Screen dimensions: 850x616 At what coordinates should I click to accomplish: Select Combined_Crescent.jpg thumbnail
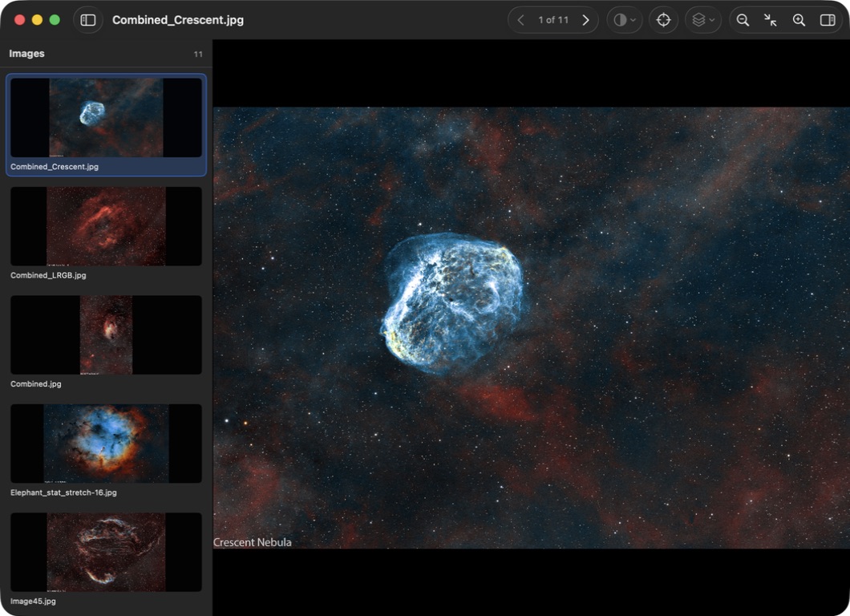[x=106, y=118]
